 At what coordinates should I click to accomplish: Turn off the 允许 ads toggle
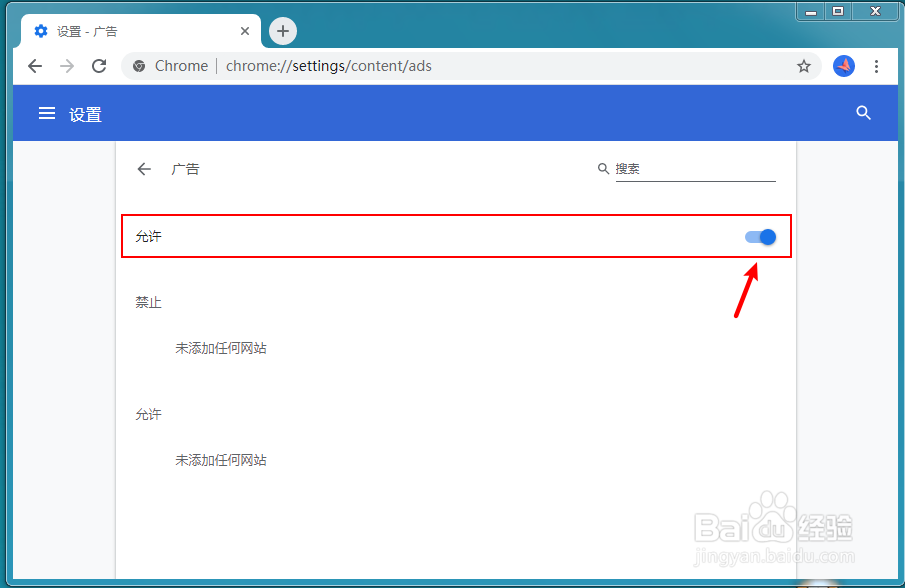click(x=760, y=237)
